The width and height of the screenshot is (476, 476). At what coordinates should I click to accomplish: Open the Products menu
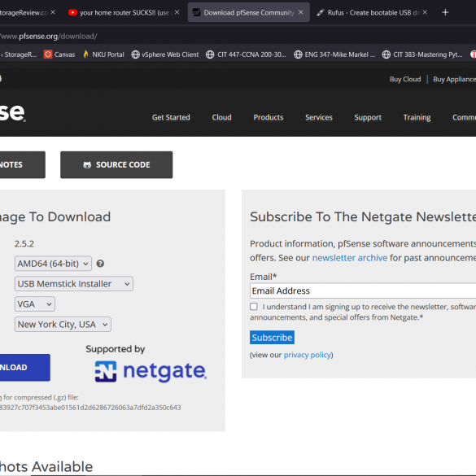click(269, 117)
